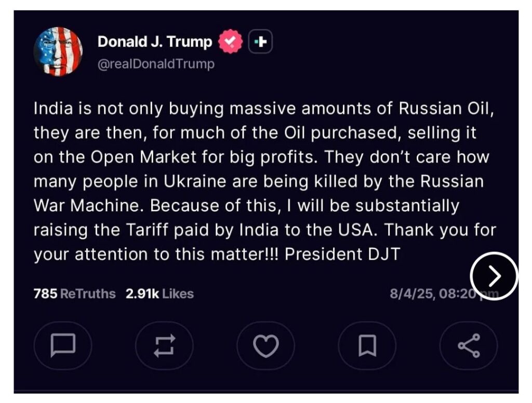Open the share options icon
The image size is (532, 403).
click(x=468, y=345)
